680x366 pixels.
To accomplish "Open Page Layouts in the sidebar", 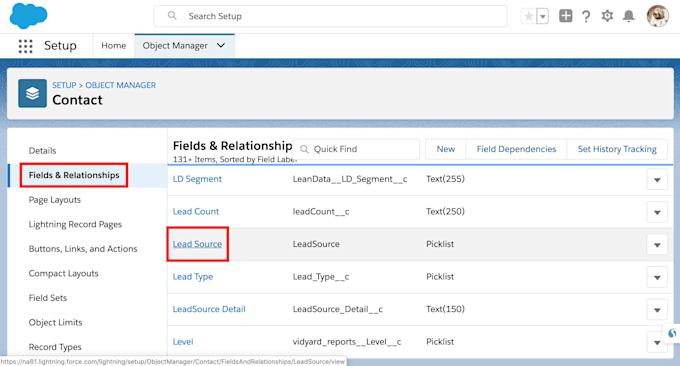I will [55, 200].
